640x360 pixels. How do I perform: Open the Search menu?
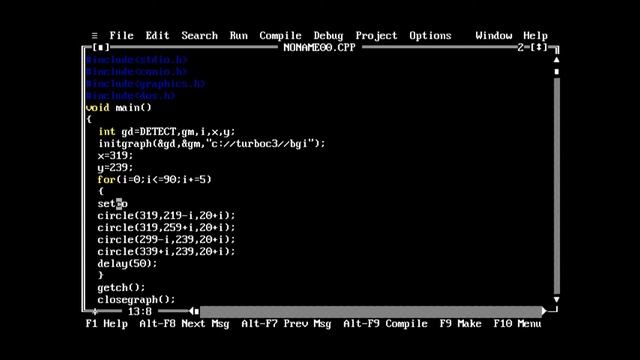point(200,36)
